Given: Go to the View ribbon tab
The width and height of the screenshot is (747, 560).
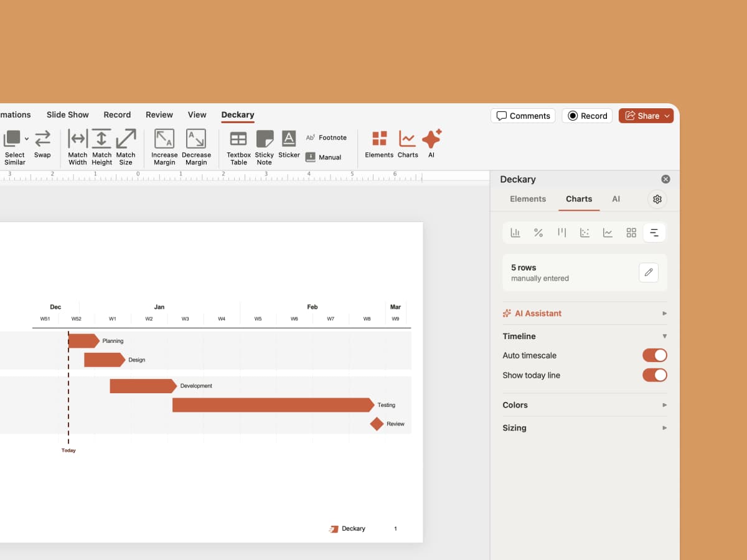Looking at the screenshot, I should click(197, 114).
